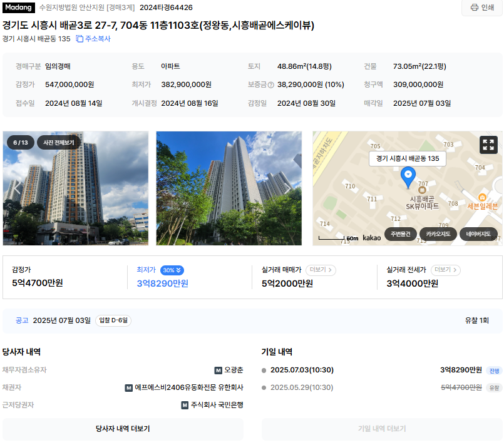The height and width of the screenshot is (445, 504).
Task: Open the second apartment tower photo
Action: click(x=229, y=188)
